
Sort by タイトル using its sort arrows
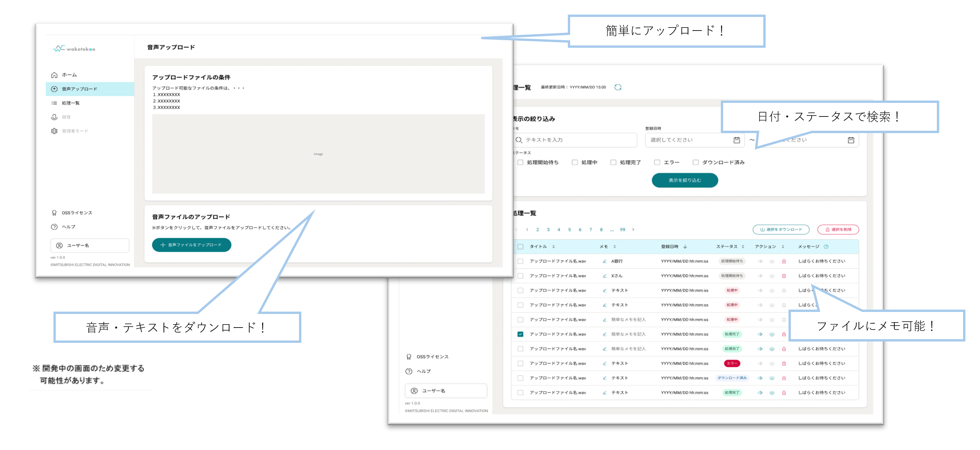553,247
